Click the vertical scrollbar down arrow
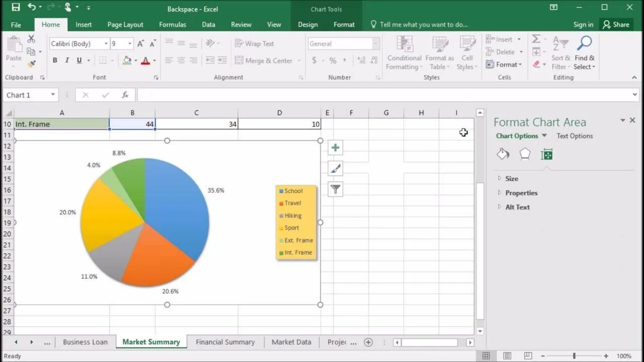644x362 pixels. coord(480,331)
